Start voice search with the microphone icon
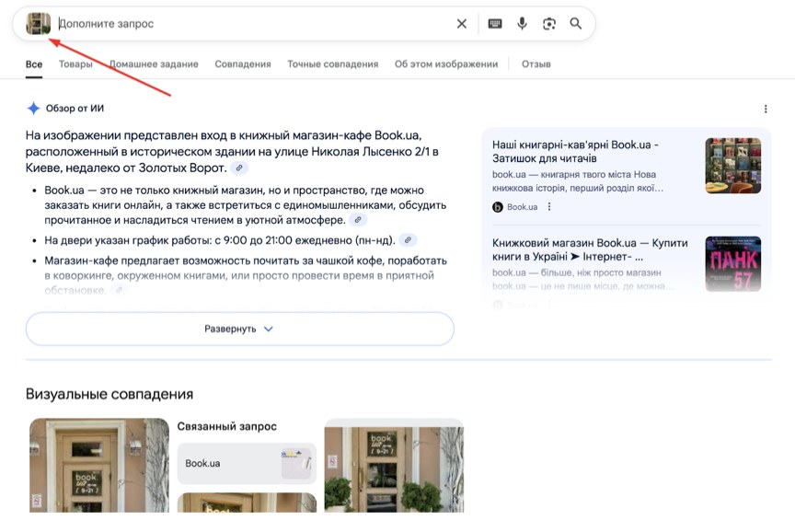This screenshot has height=532, width=795. pyautogui.click(x=522, y=23)
